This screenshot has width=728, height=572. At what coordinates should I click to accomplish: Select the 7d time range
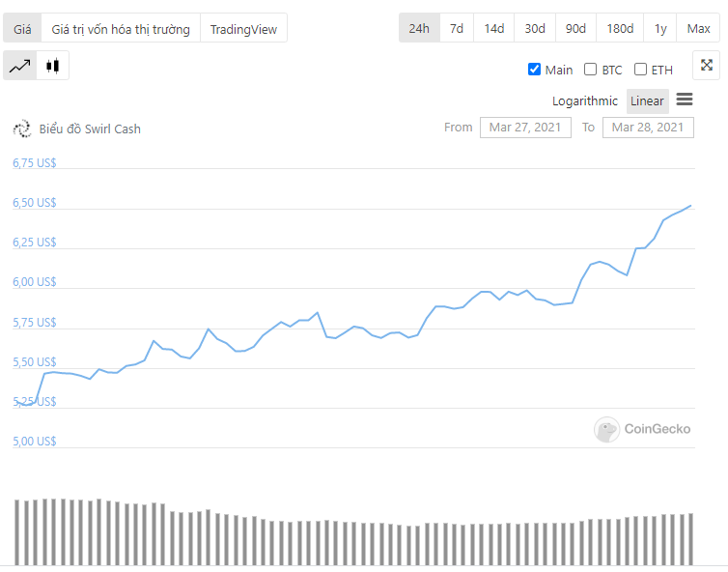coord(457,28)
